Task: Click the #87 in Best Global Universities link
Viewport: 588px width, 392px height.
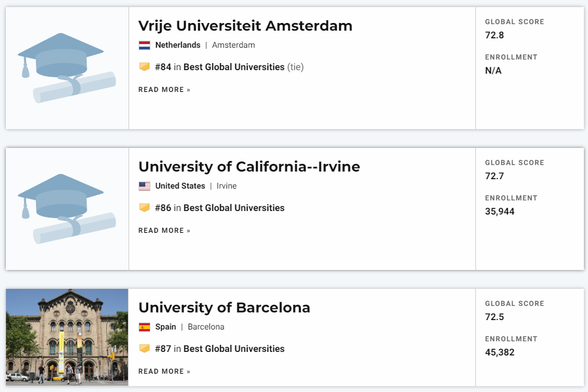Action: click(x=220, y=349)
